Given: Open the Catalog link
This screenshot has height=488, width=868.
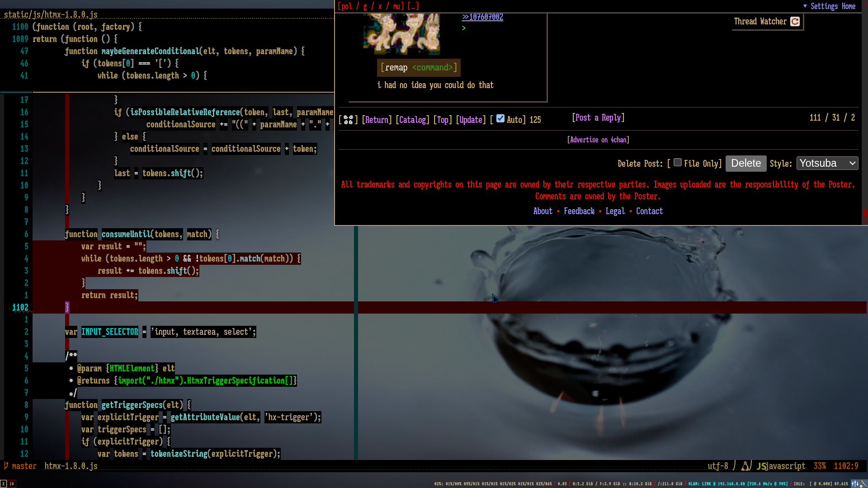Looking at the screenshot, I should pyautogui.click(x=412, y=120).
